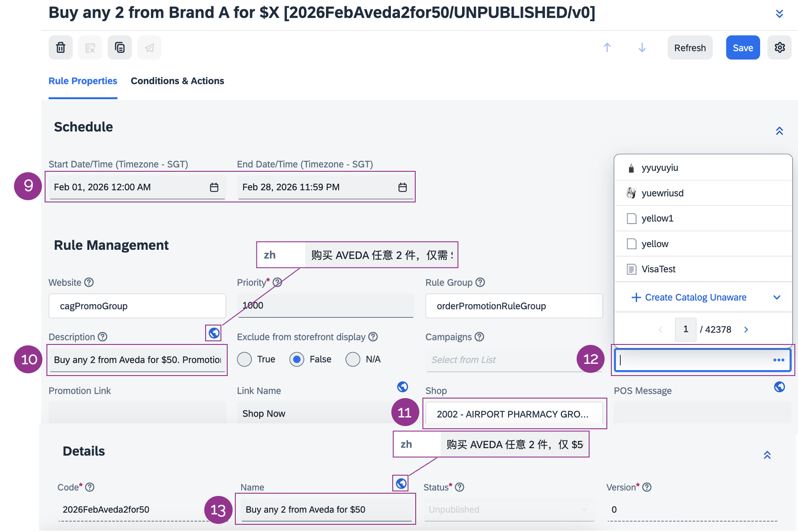Select the N/A radio button
The height and width of the screenshot is (532, 798).
(353, 359)
